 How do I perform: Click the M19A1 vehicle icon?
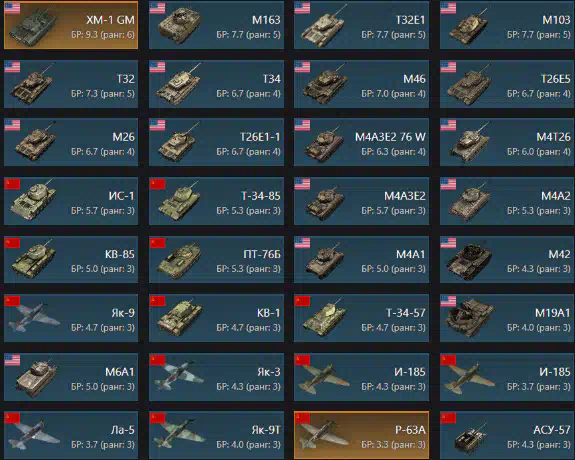tap(469, 318)
